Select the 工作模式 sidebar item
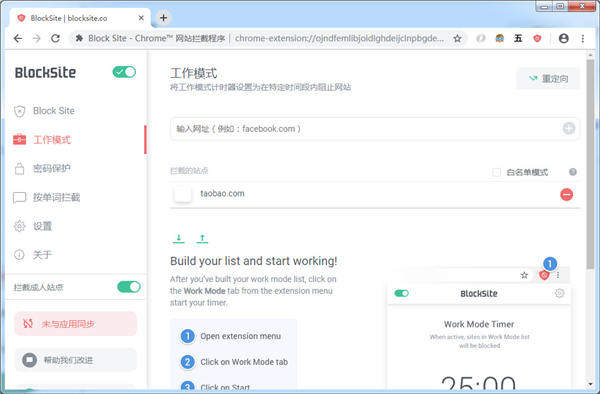The height and width of the screenshot is (394, 600). point(52,140)
